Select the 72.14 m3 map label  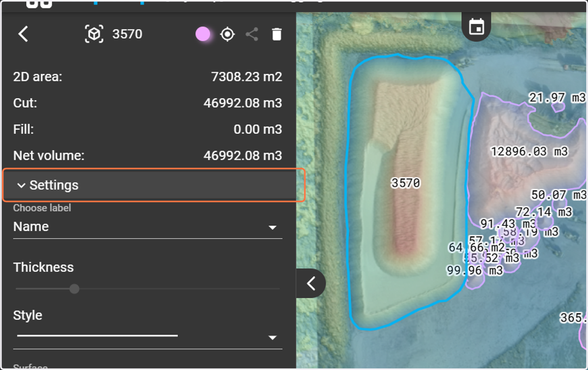tap(543, 212)
